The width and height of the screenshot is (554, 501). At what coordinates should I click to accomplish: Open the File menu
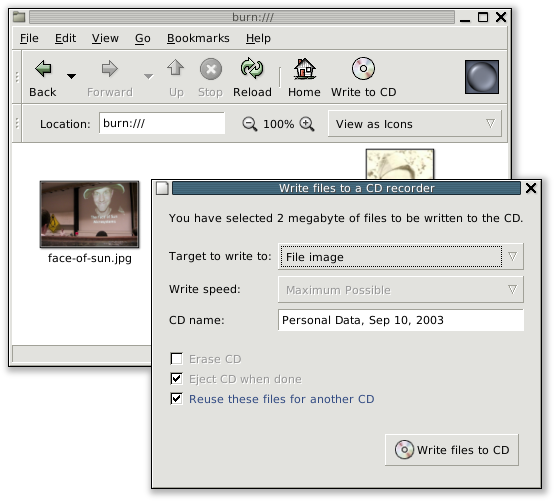[x=29, y=38]
